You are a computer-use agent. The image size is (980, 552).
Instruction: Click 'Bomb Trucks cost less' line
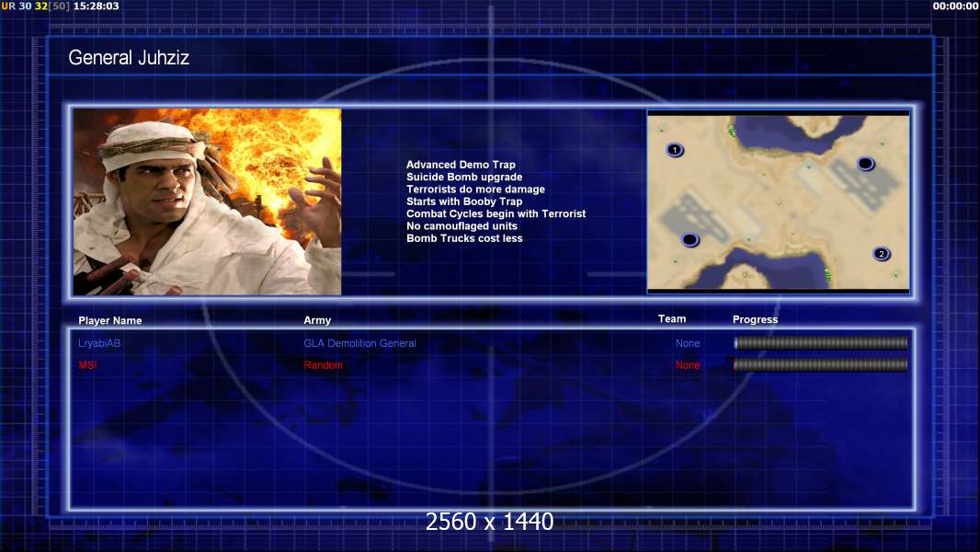[464, 238]
